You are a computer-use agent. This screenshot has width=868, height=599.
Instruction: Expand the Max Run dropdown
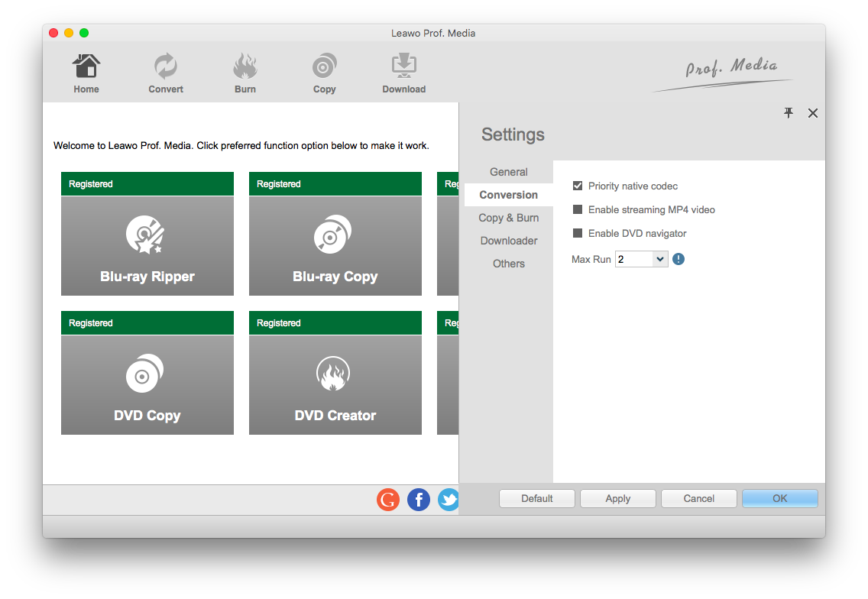659,259
